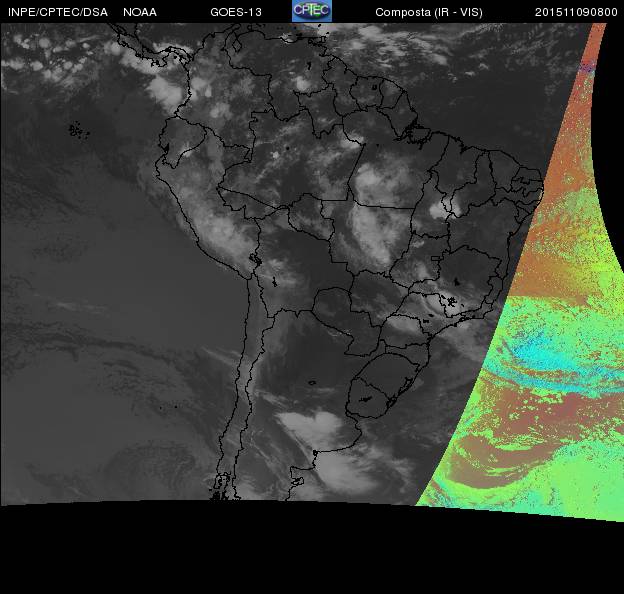Click the Composta (IR - VIS) title

coord(429,12)
